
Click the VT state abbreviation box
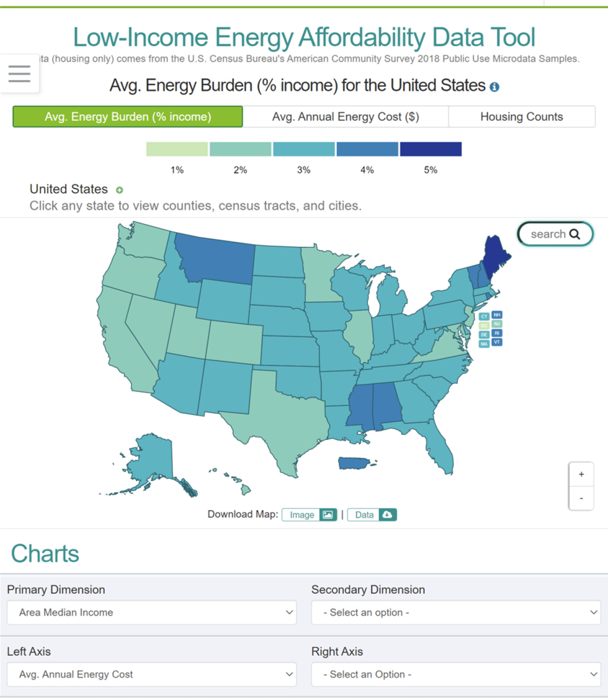click(x=497, y=343)
